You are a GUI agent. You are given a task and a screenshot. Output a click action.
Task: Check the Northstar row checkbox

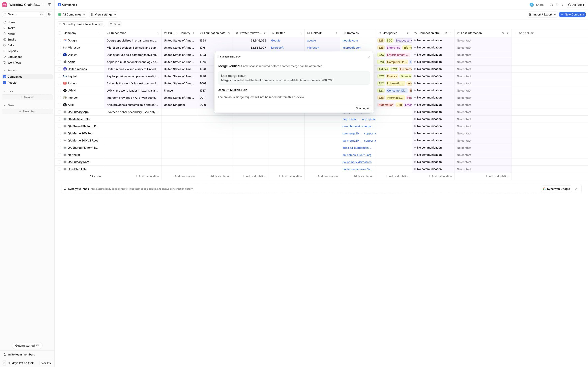click(59, 155)
